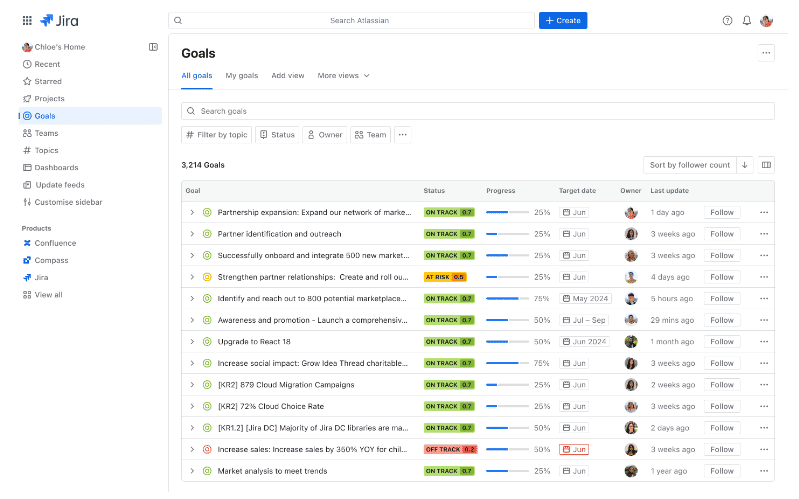Open the More views dropdown
The width and height of the screenshot is (799, 499).
click(x=343, y=76)
